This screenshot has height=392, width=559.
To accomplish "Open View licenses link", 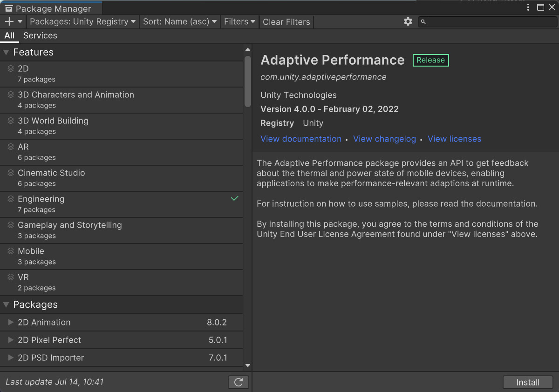I will pos(455,139).
